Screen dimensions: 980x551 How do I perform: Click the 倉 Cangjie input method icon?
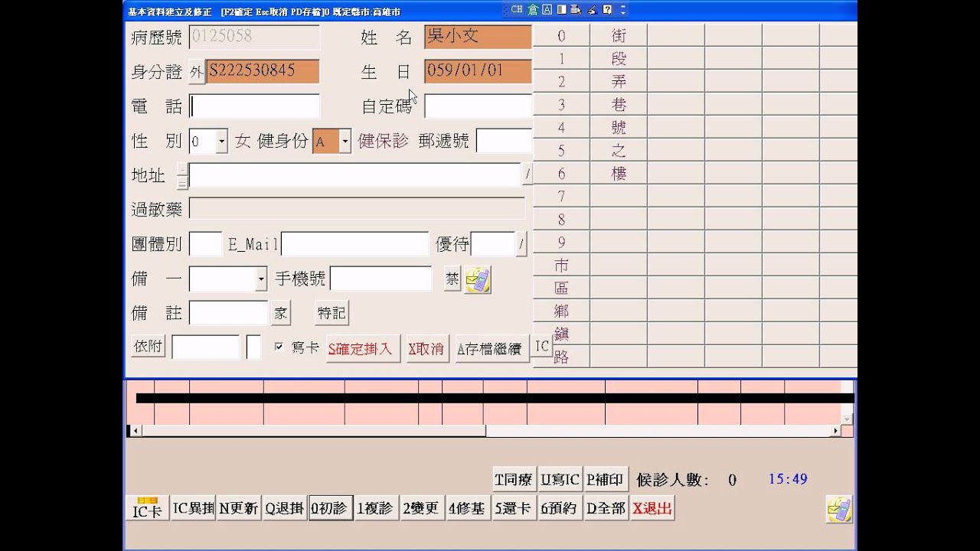pos(533,10)
